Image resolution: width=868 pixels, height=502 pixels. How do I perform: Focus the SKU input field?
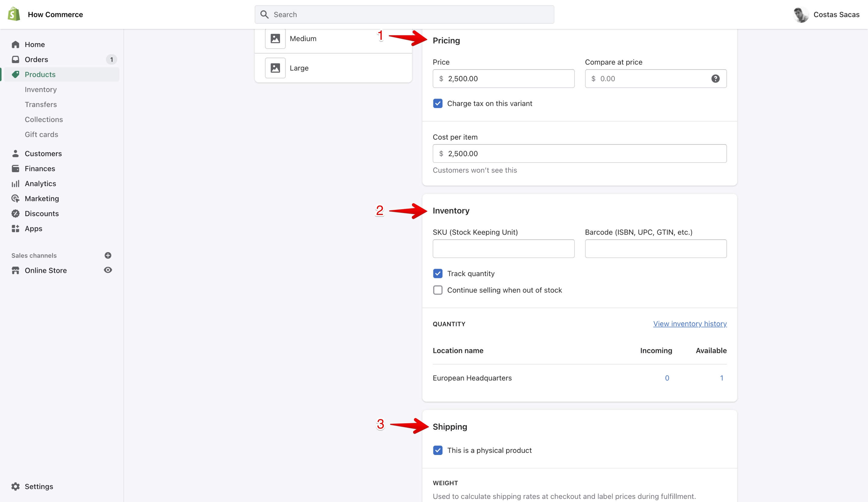(x=503, y=249)
